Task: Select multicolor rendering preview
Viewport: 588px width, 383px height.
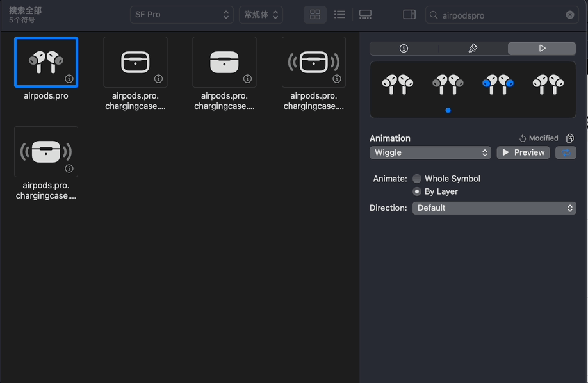Action: coord(548,85)
